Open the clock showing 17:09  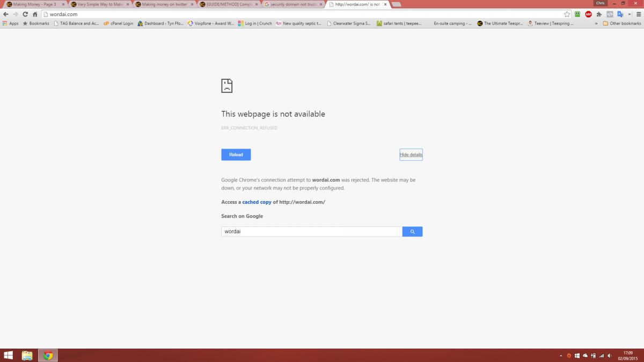pos(628,356)
